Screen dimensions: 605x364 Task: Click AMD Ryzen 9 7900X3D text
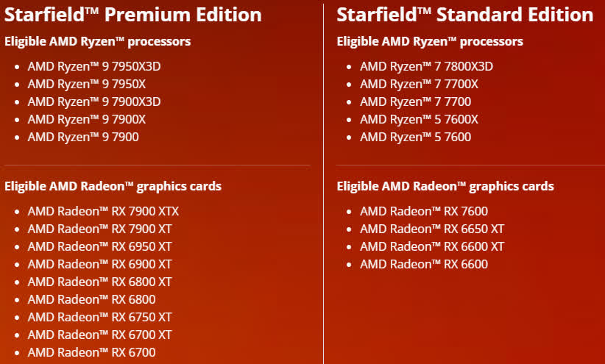pyautogui.click(x=94, y=101)
